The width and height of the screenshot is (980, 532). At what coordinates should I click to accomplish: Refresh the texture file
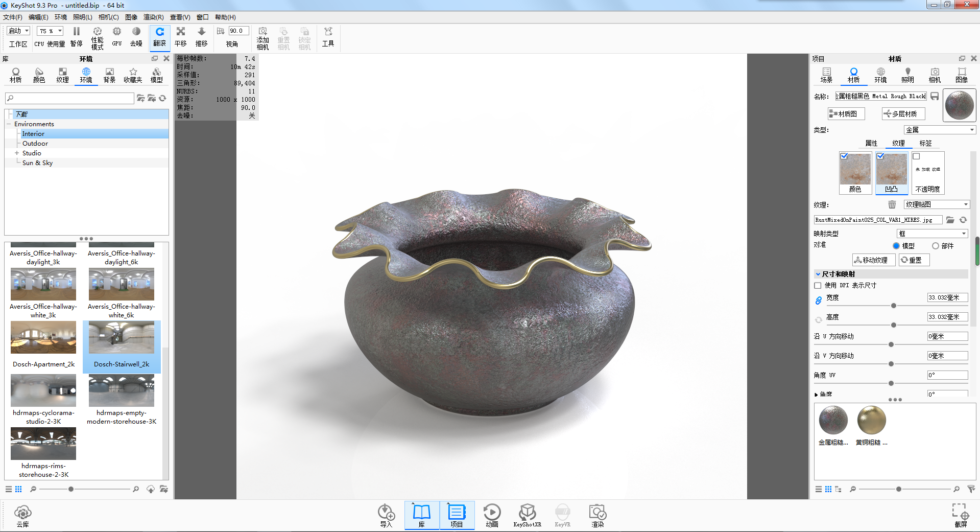pyautogui.click(x=963, y=220)
